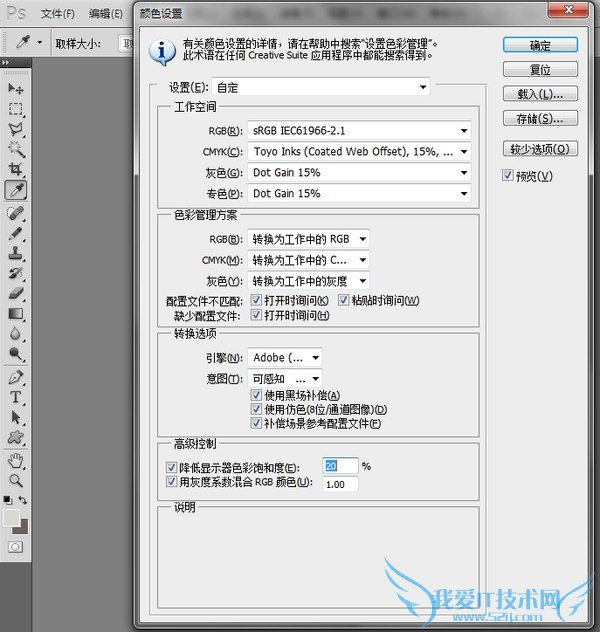Toggle the 预览(V) checkbox
The width and height of the screenshot is (600, 632).
tap(508, 175)
